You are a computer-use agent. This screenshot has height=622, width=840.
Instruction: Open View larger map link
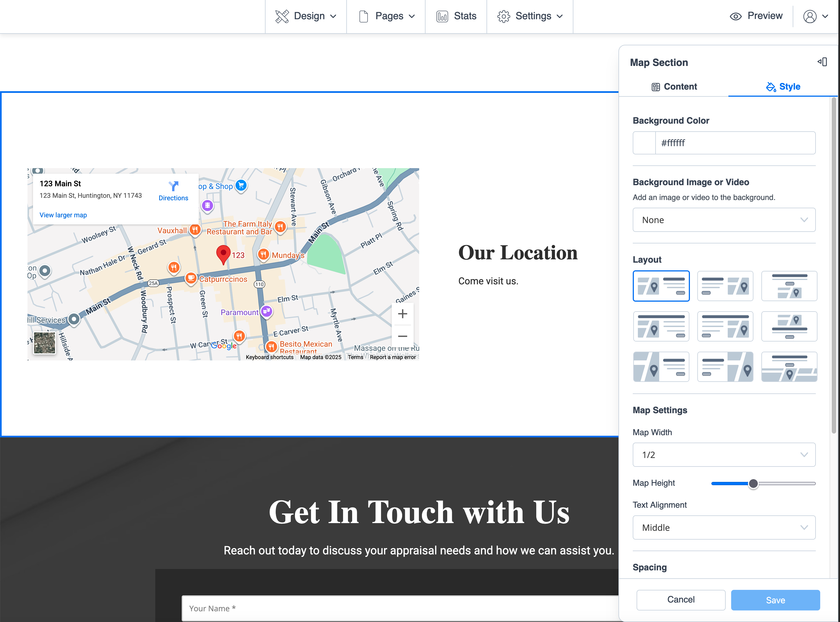point(63,215)
